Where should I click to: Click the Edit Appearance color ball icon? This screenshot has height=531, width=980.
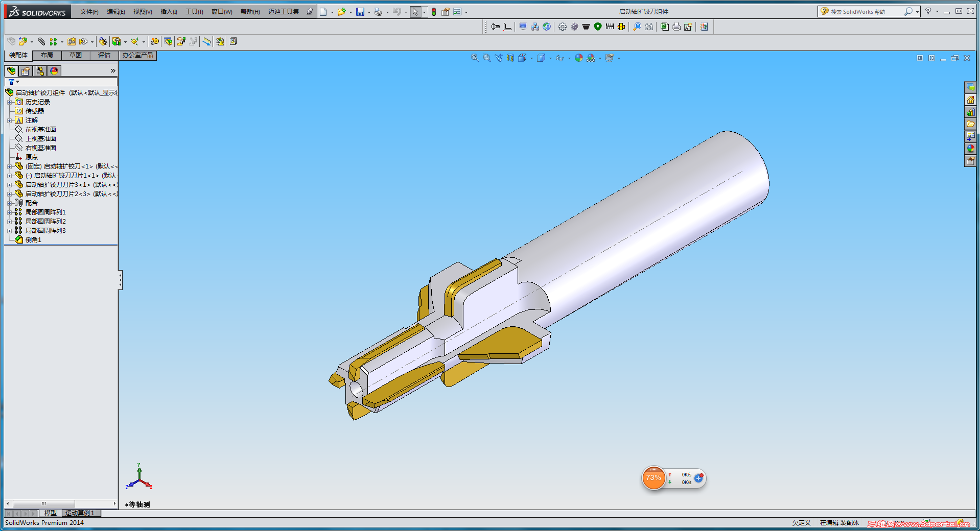coord(579,58)
